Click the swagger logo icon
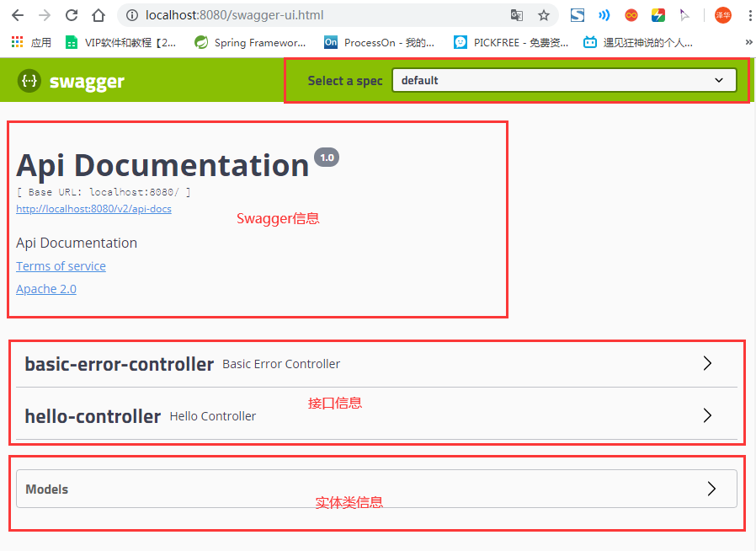 (29, 81)
